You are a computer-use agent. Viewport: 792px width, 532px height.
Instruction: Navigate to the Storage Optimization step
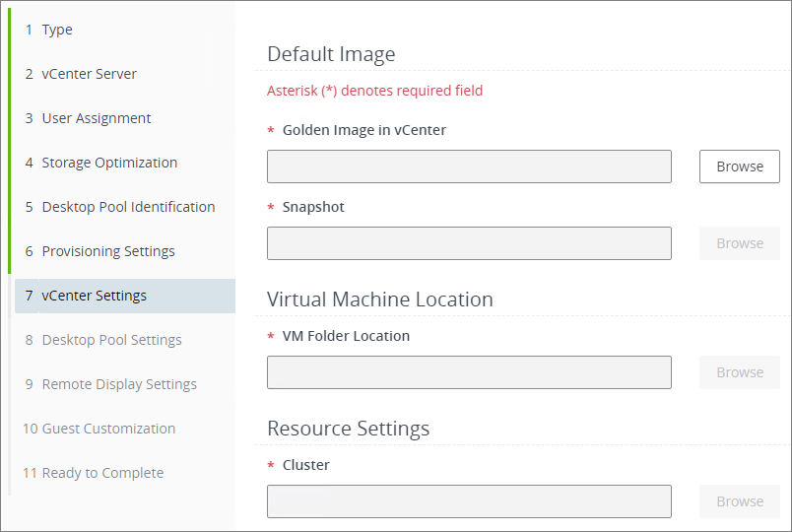[109, 163]
